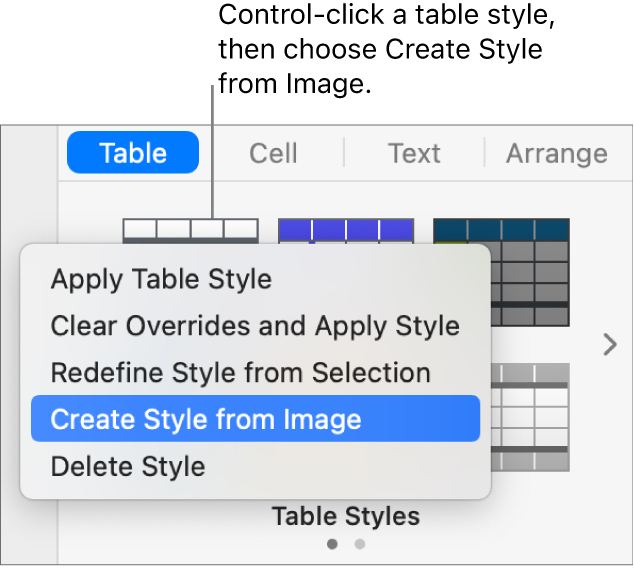
Task: Click the first page indicator dot
Action: (x=332, y=544)
